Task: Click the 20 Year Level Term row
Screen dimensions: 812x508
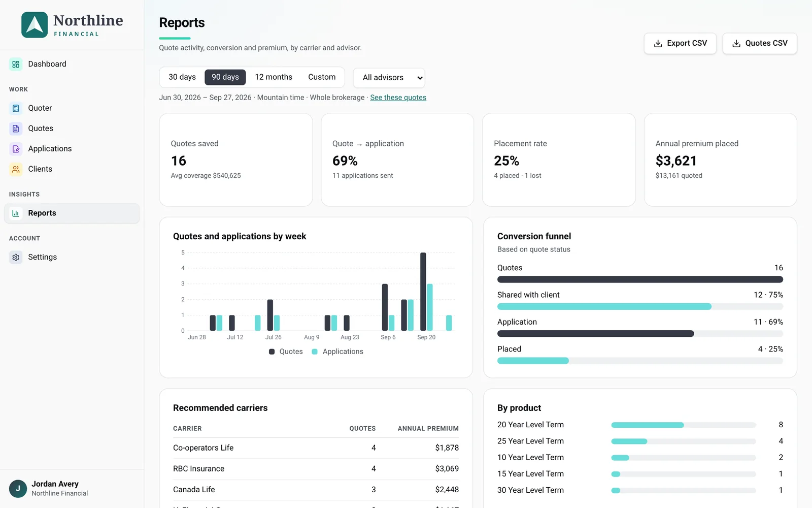Action: click(x=640, y=425)
